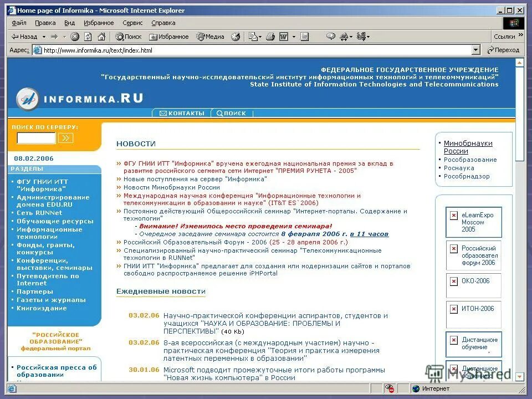The height and width of the screenshot is (399, 532).
Task: Expand the translate characters icon dropdown arrow
Action: click(351, 37)
